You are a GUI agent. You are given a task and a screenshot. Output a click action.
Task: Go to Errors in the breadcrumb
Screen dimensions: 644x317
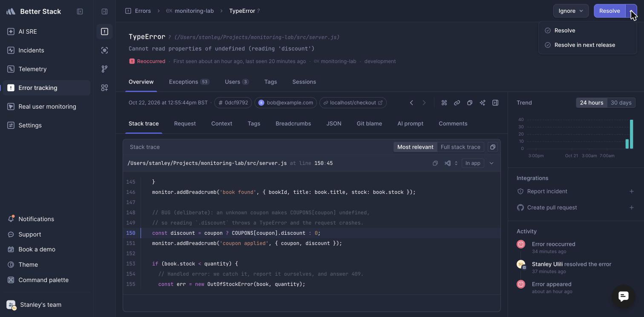point(138,11)
